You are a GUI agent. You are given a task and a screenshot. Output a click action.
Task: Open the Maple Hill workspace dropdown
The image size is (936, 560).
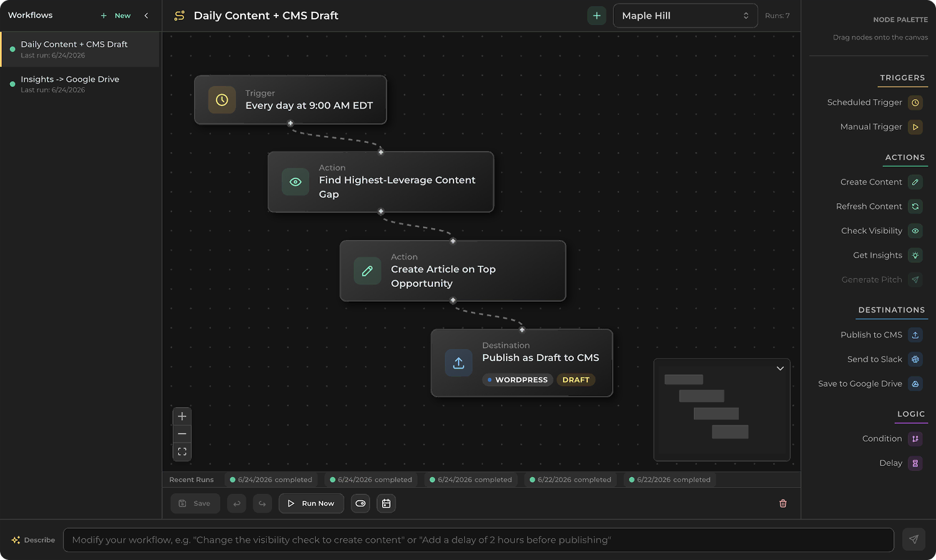685,16
